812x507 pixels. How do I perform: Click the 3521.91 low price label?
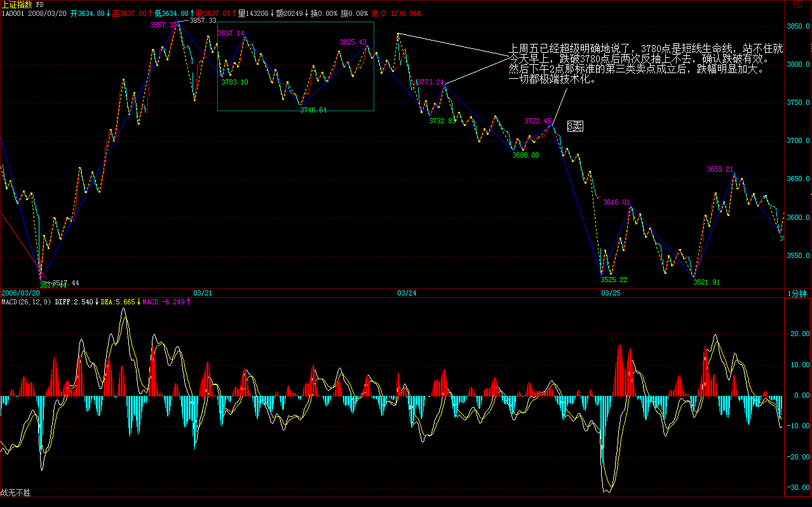click(x=706, y=282)
